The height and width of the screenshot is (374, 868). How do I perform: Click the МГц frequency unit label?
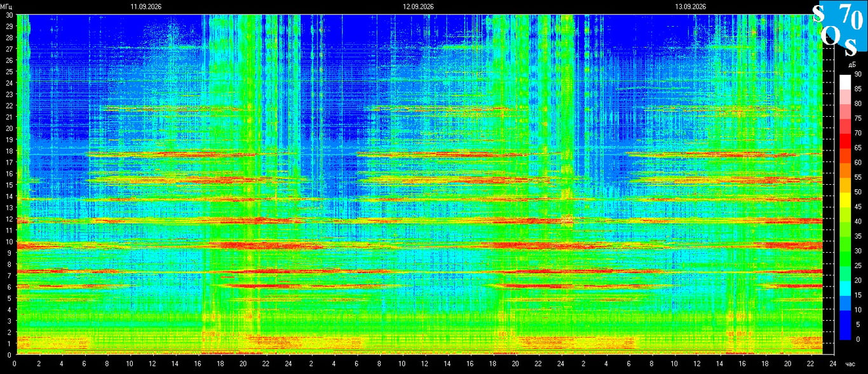click(7, 6)
